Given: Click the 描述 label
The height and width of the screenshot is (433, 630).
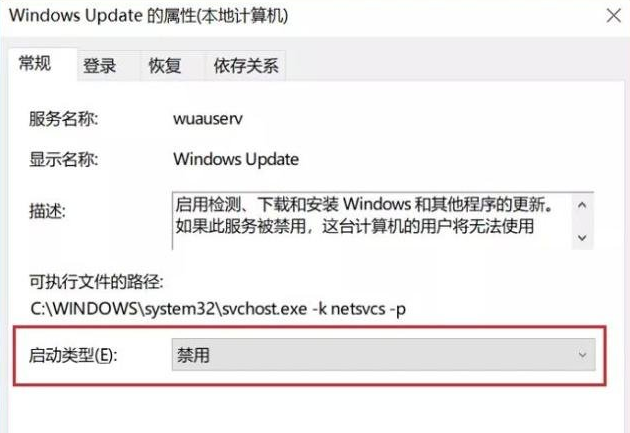Looking at the screenshot, I should point(47,211).
